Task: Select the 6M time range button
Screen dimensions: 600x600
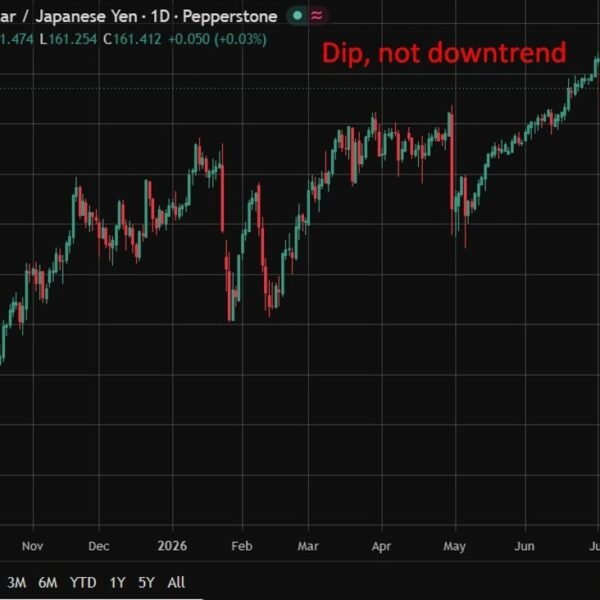Action: [x=48, y=582]
